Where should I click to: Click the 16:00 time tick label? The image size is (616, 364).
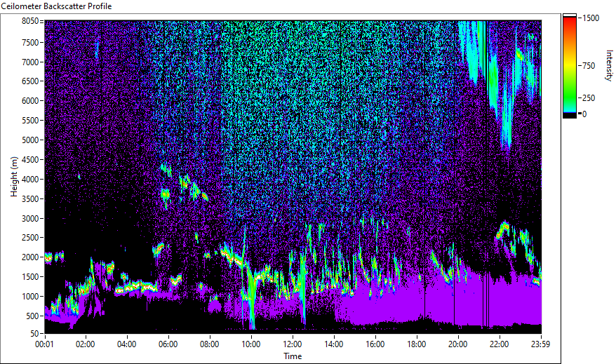tap(375, 344)
